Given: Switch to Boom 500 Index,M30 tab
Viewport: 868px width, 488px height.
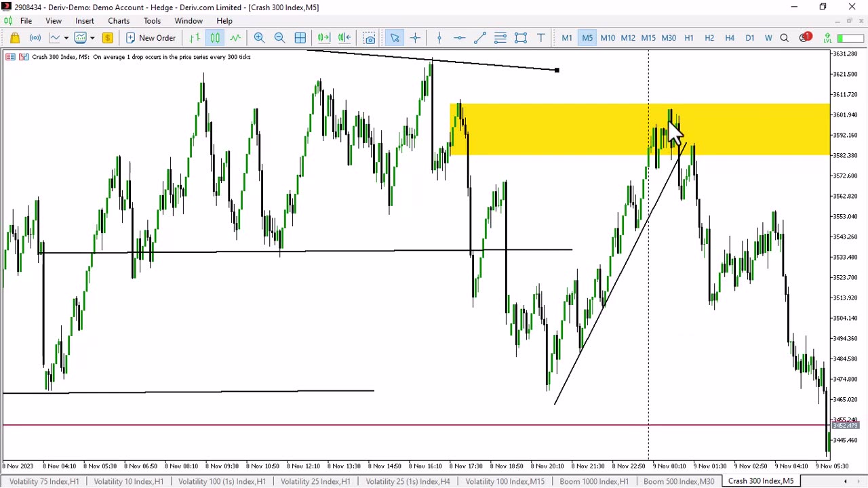Looking at the screenshot, I should click(678, 481).
